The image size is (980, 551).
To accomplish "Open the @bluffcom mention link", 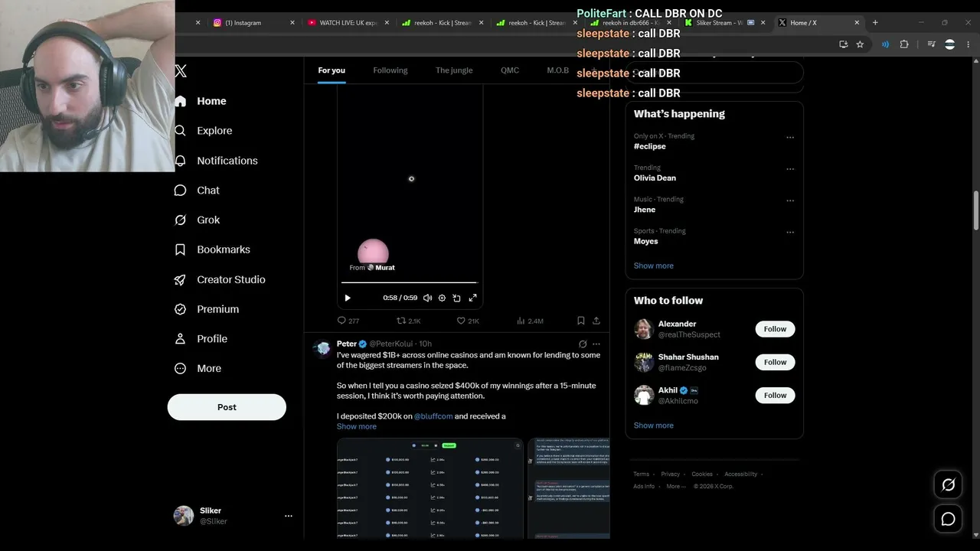I will pos(433,416).
